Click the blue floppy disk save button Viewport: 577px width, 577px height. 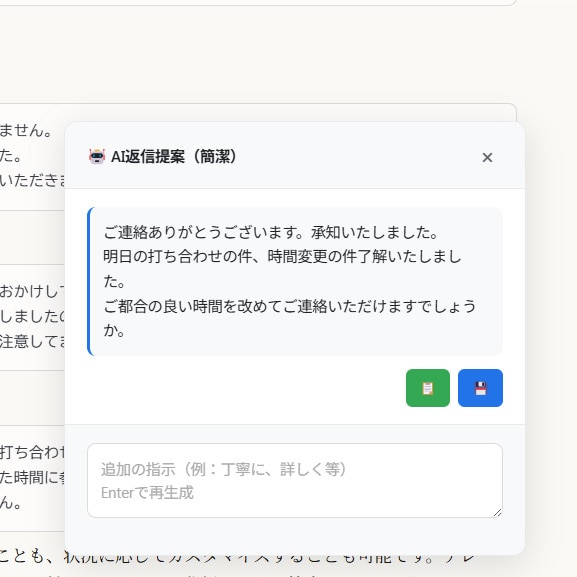click(480, 388)
